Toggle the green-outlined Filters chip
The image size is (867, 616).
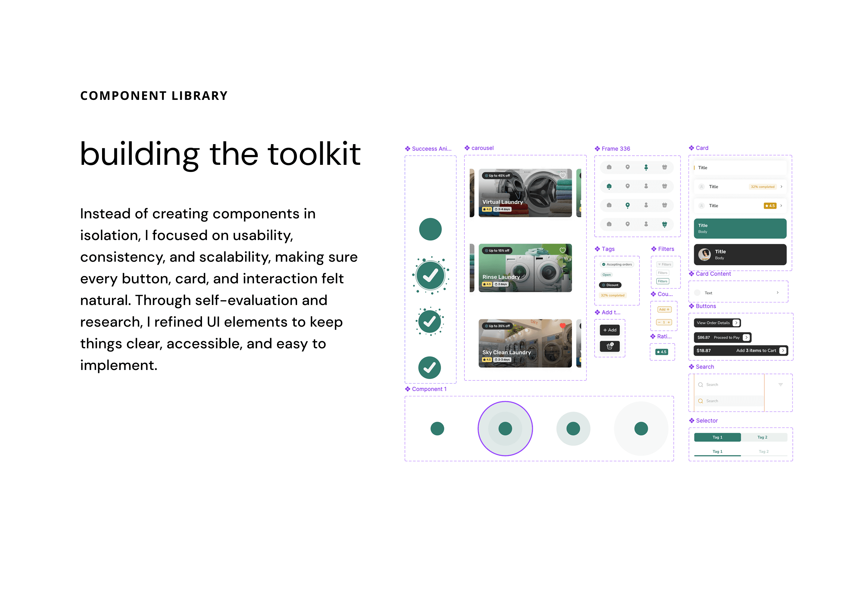point(663,281)
